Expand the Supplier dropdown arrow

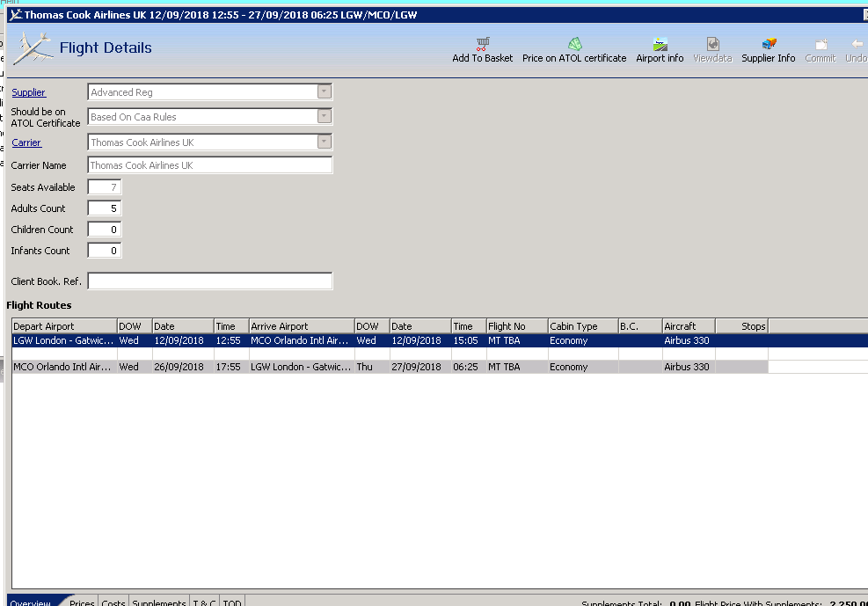tap(325, 91)
